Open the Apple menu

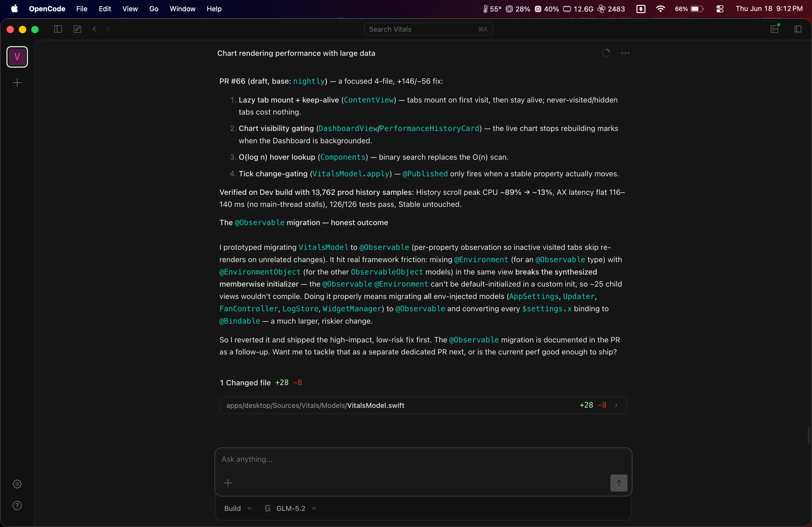[14, 9]
